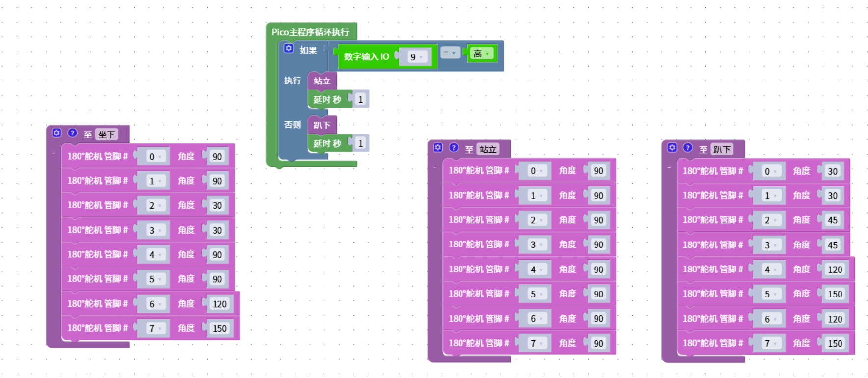Edit angle 120 for pin 6 in 坐下
The image size is (868, 378).
point(219,304)
